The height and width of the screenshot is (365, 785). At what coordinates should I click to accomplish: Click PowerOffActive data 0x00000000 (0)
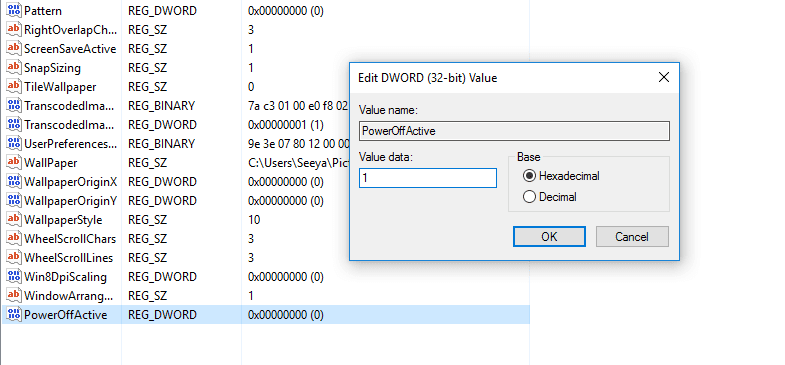[x=286, y=315]
